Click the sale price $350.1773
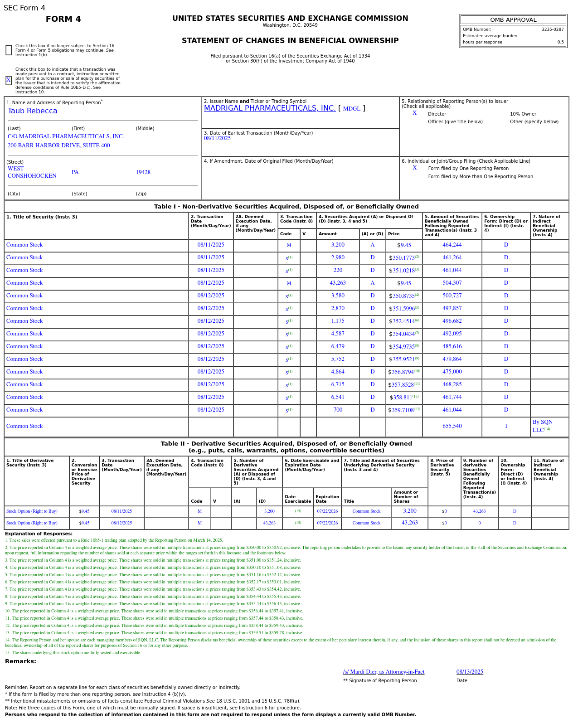 coord(402,258)
